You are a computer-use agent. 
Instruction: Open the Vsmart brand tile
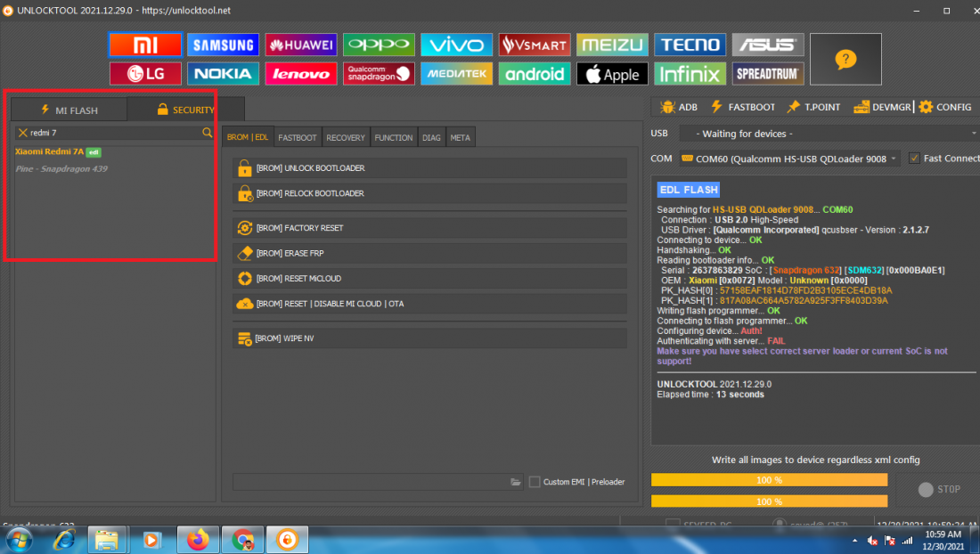(535, 45)
